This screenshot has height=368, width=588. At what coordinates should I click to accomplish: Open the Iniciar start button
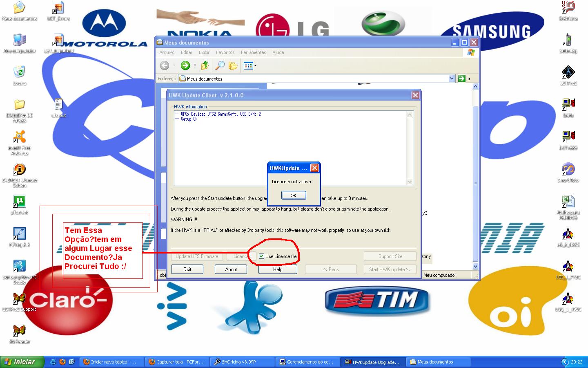[x=21, y=362]
